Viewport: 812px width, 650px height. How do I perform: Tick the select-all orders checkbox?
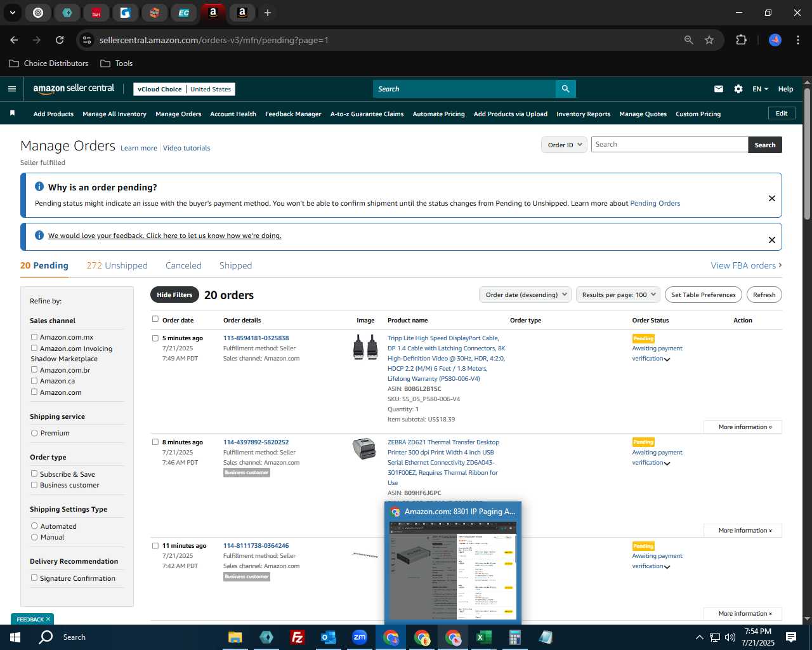(155, 319)
